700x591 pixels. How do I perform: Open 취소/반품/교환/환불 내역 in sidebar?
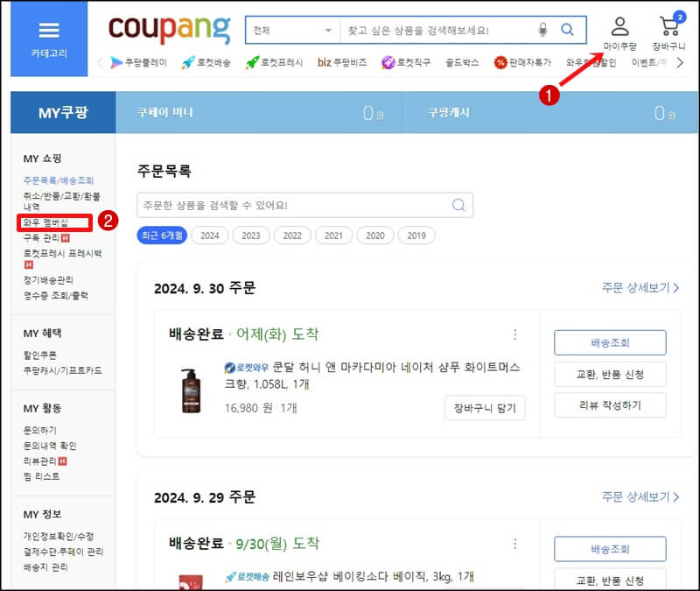pos(61,201)
